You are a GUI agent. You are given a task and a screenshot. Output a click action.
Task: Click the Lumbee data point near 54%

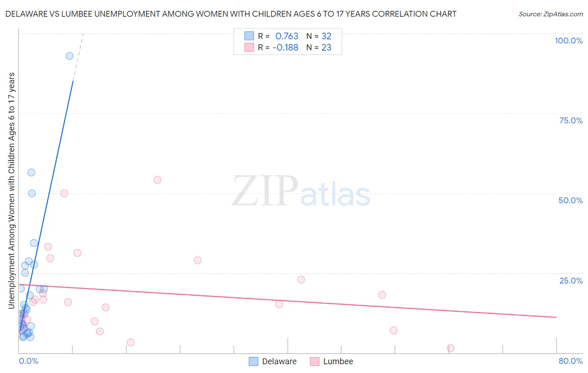(157, 180)
